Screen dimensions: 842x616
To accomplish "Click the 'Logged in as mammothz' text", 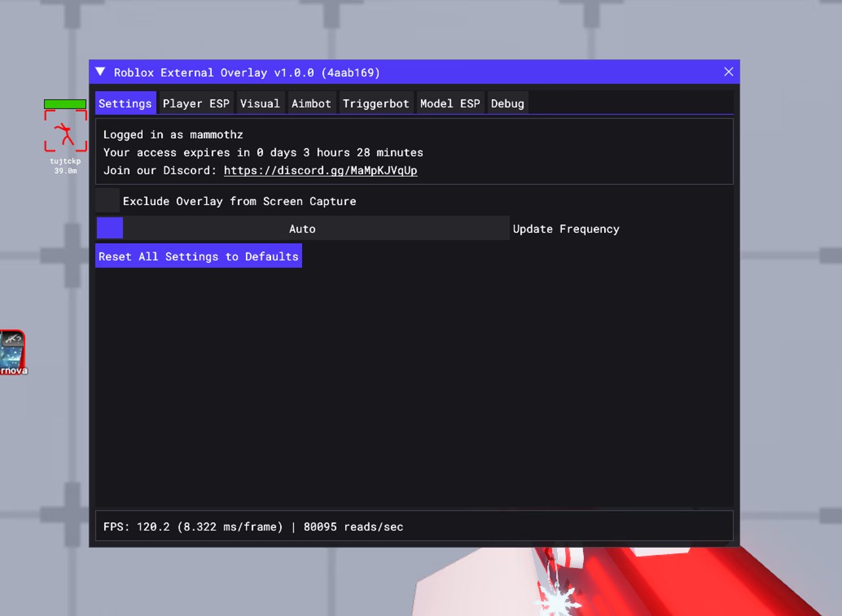I will (173, 135).
